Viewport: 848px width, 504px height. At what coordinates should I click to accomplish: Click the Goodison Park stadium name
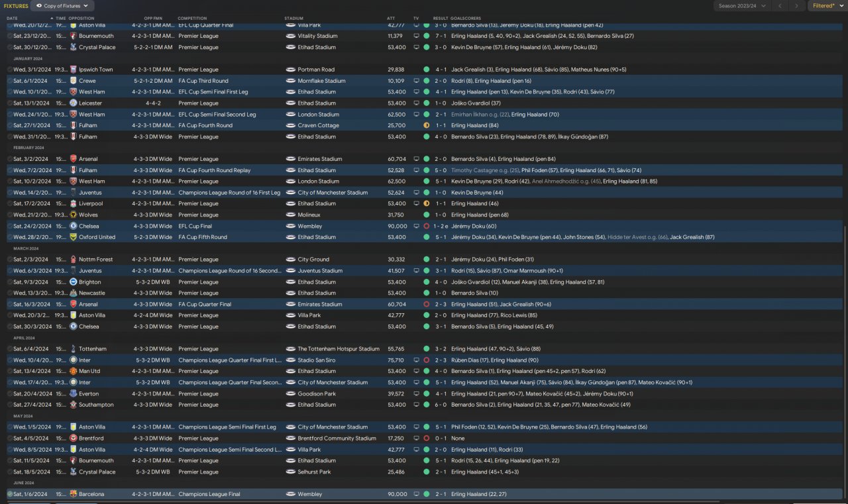317,393
